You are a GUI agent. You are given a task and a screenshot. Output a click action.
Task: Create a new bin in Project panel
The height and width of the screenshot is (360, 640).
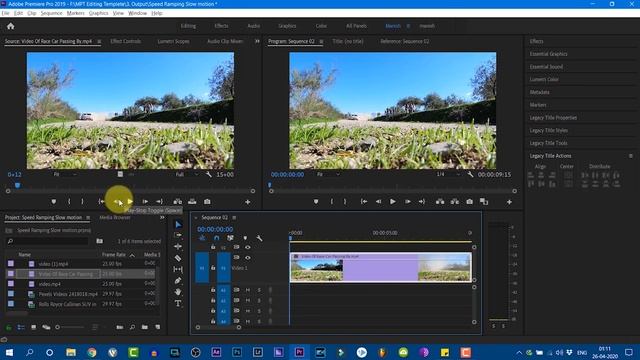[145, 327]
